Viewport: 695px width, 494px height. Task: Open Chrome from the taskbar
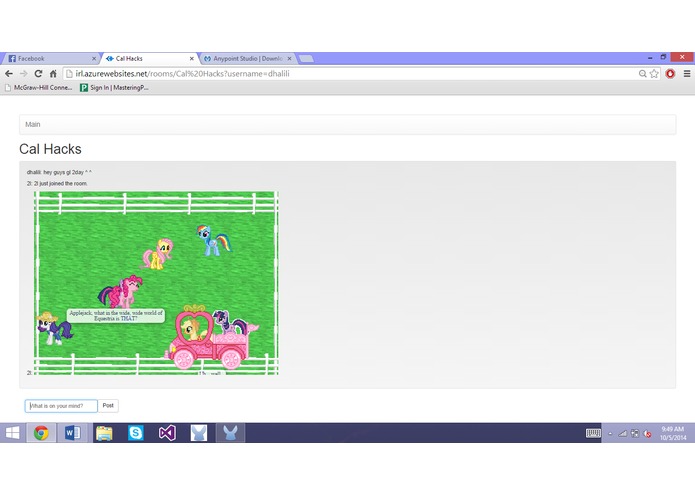(x=41, y=433)
